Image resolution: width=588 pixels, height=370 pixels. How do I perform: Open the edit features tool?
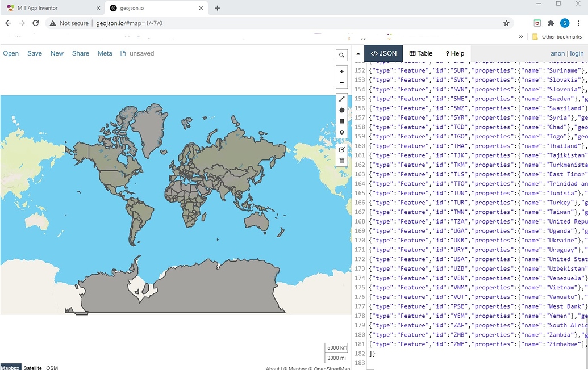[341, 149]
